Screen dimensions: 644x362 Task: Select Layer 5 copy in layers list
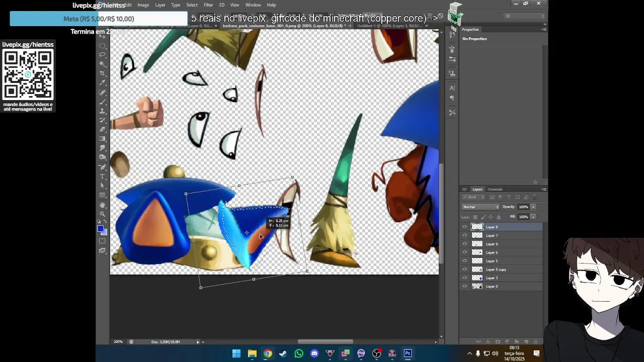pyautogui.click(x=501, y=269)
